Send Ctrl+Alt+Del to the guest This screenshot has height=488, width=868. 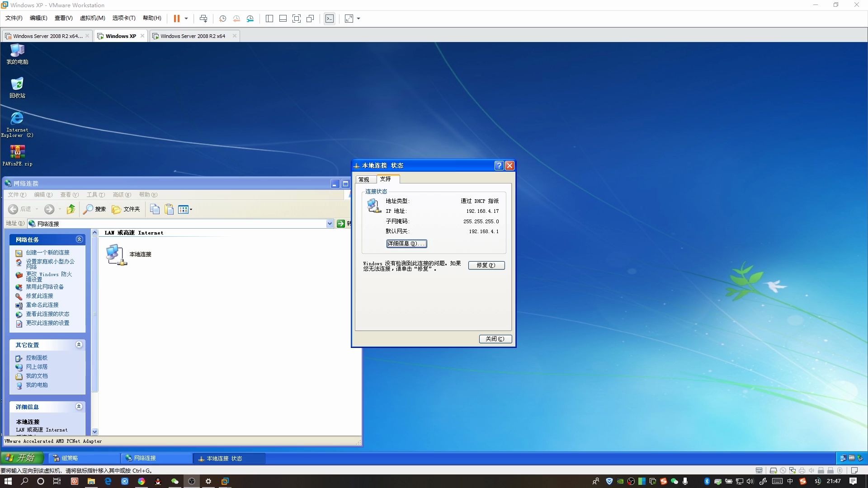pyautogui.click(x=204, y=19)
